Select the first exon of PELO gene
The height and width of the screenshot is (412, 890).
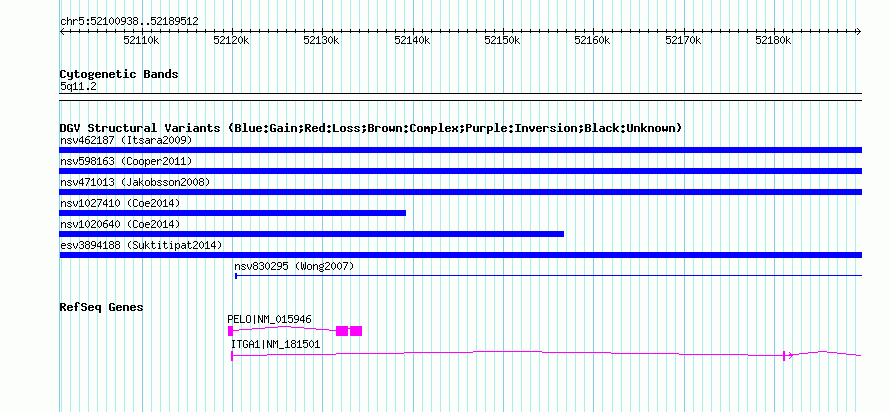pos(230,331)
